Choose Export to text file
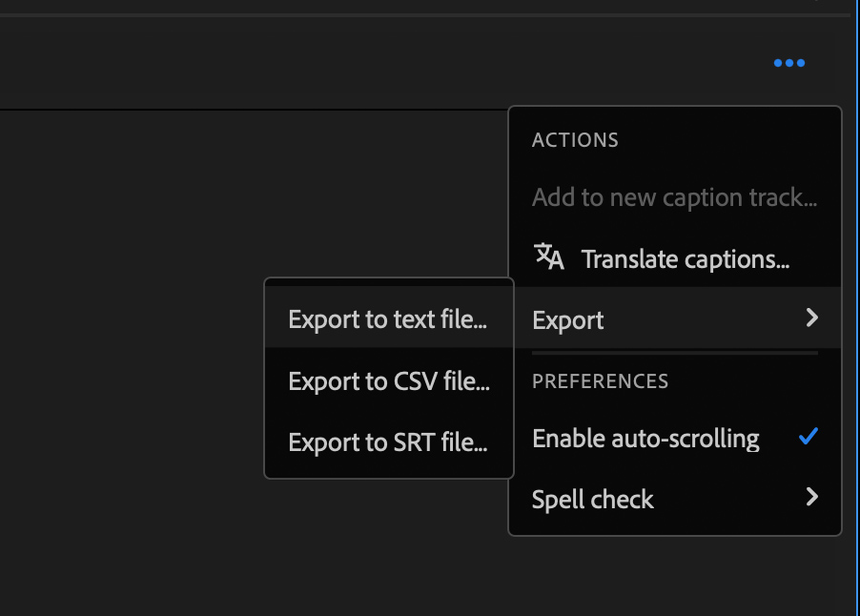Image resolution: width=860 pixels, height=616 pixels. coord(389,318)
